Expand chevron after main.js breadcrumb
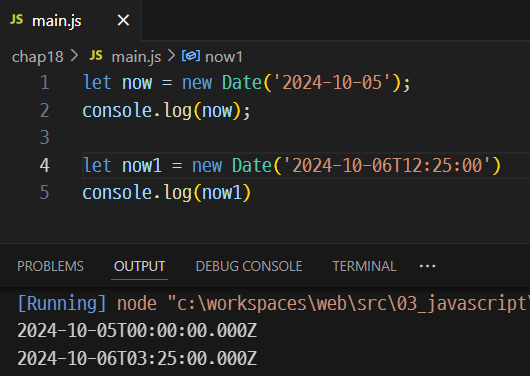530x376 pixels. click(171, 56)
